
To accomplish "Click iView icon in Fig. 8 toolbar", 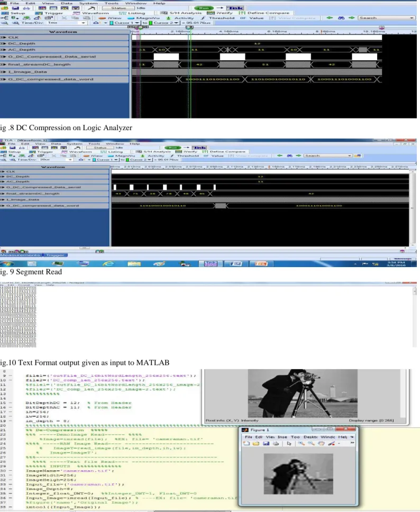I will 111,18.
